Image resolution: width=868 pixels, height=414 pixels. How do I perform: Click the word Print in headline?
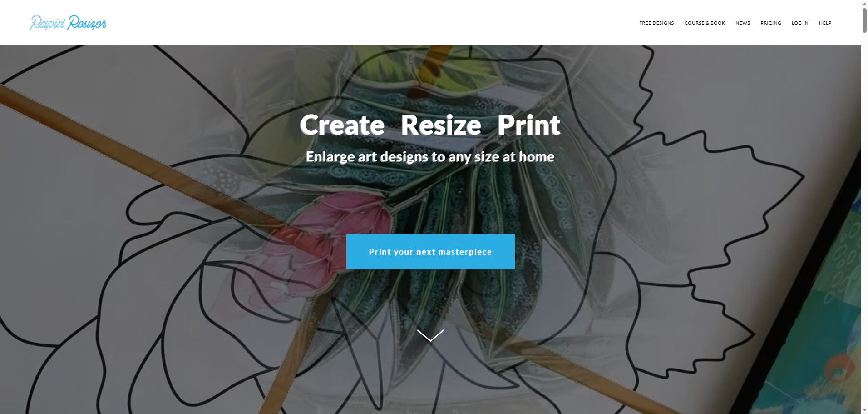point(529,125)
